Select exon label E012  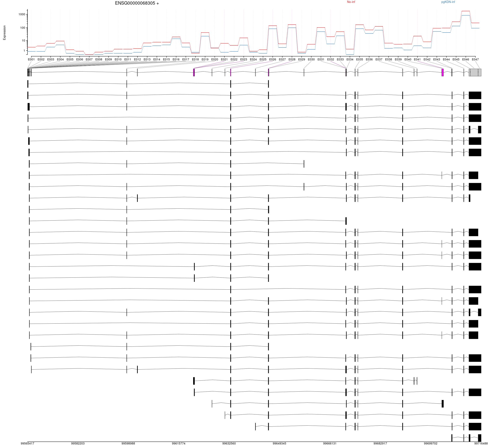(137, 59)
